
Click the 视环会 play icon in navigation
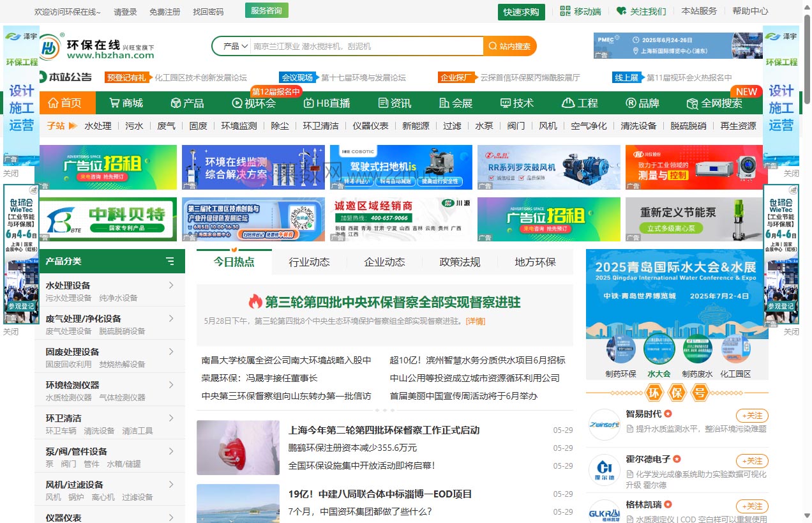237,103
